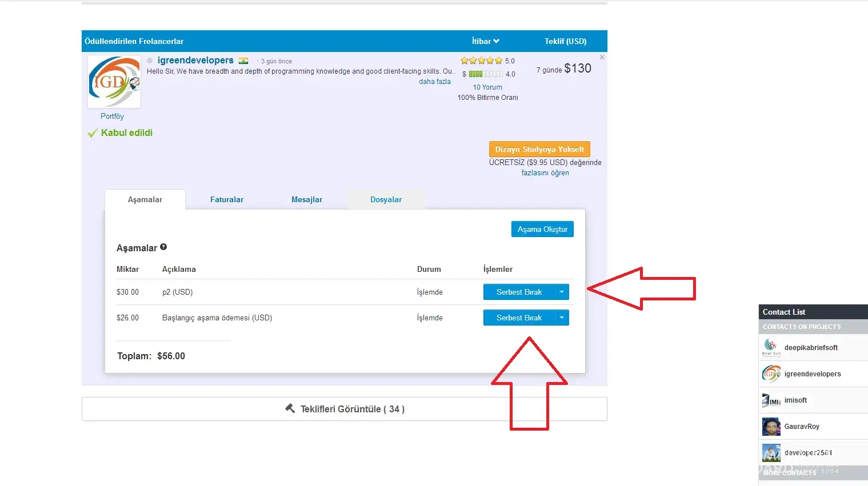Click the India flag icon
Image resolution: width=868 pixels, height=486 pixels.
point(243,61)
